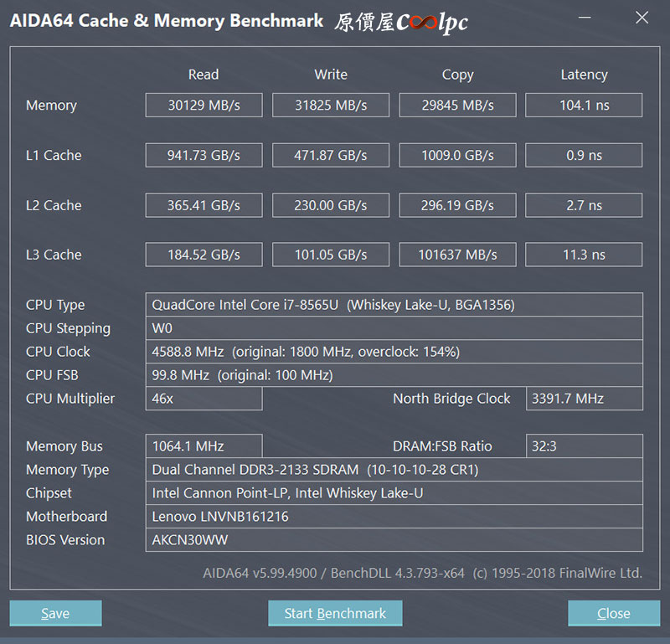Click the AIDA64 Cache & Memory Benchmark title
The width and height of the screenshot is (670, 644).
tap(166, 21)
